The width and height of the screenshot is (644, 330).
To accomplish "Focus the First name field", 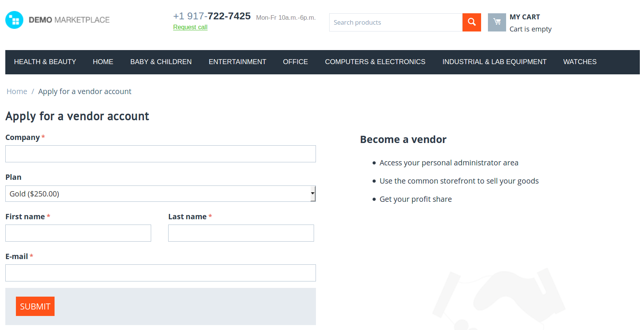I will 78,233.
